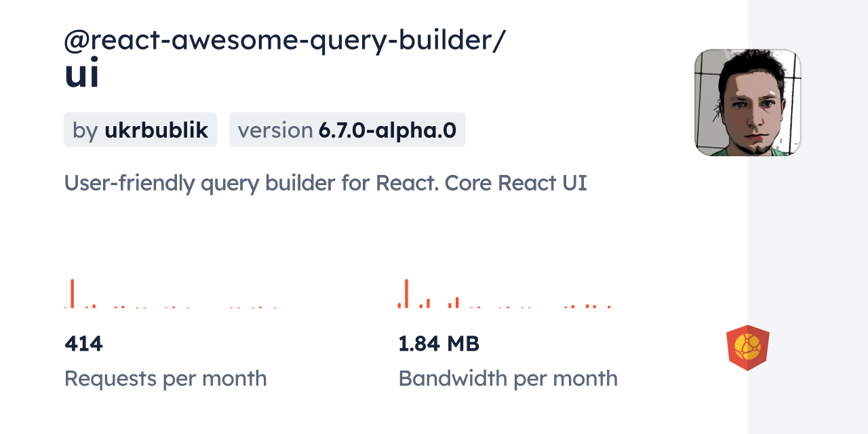Image resolution: width=868 pixels, height=434 pixels.
Task: Click the word "version" in the badge
Action: tap(275, 130)
